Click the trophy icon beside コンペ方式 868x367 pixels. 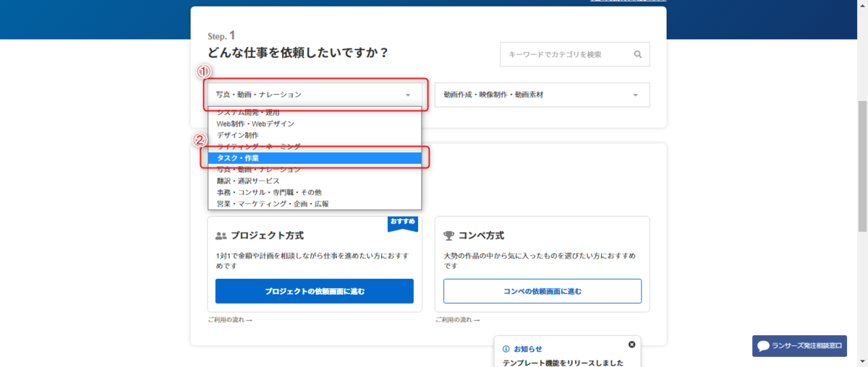tap(448, 236)
